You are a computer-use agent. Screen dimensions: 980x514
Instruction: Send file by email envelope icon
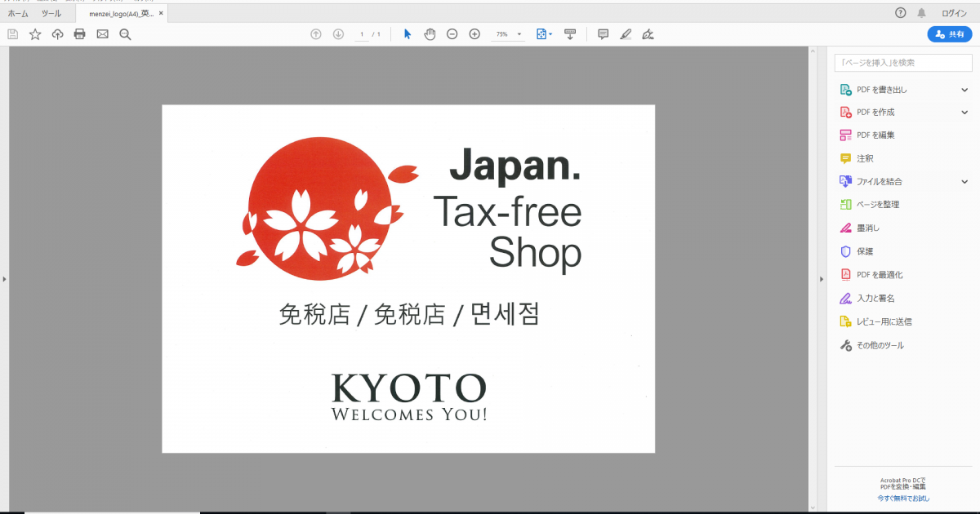tap(102, 34)
